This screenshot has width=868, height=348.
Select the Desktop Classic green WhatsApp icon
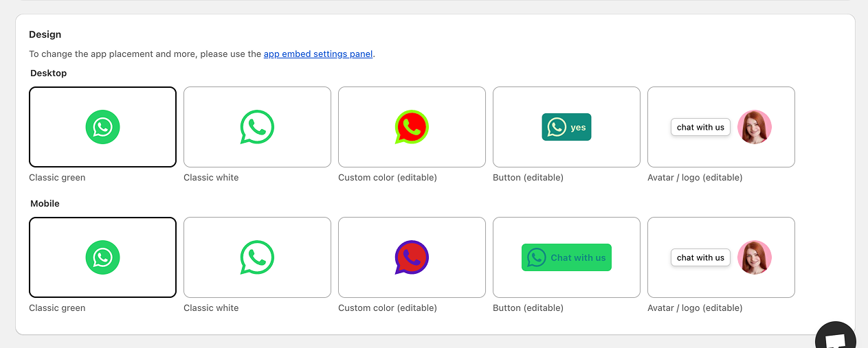(102, 127)
